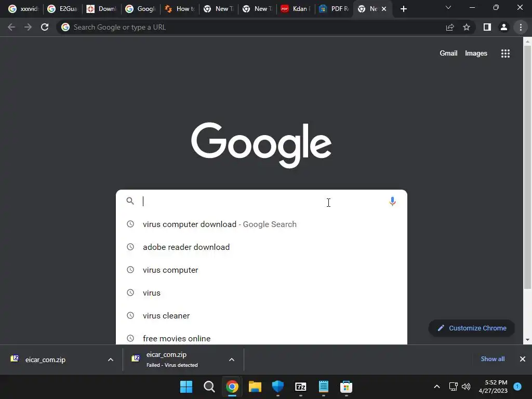Open the Images link
The image size is (532, 399).
click(476, 54)
